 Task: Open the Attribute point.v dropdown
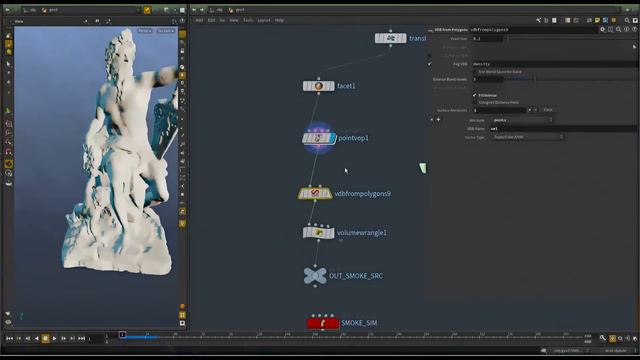pos(522,120)
